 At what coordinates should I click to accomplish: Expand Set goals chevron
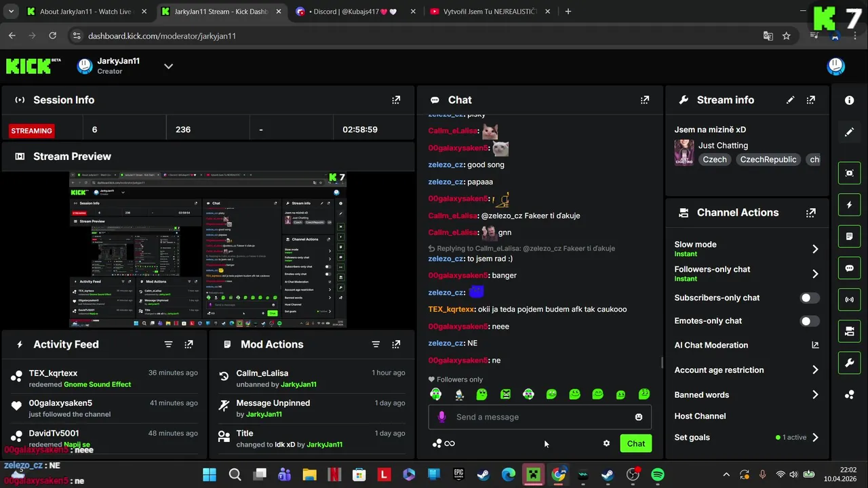click(x=815, y=437)
